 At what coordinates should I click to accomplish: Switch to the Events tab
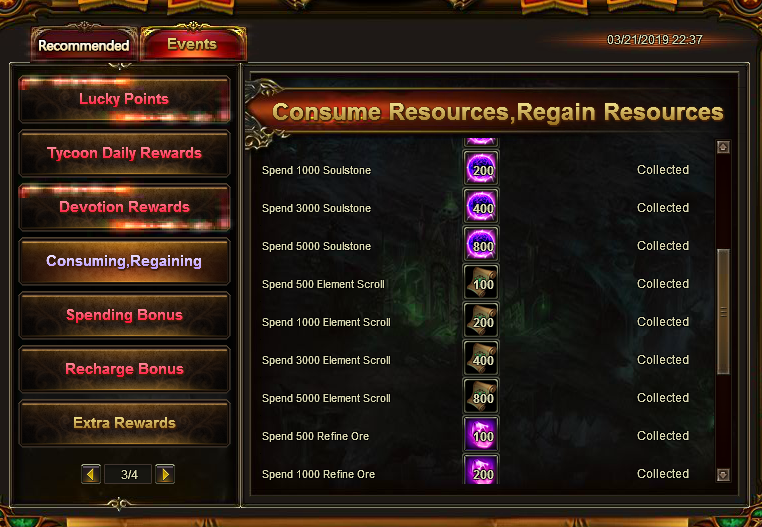click(x=193, y=44)
